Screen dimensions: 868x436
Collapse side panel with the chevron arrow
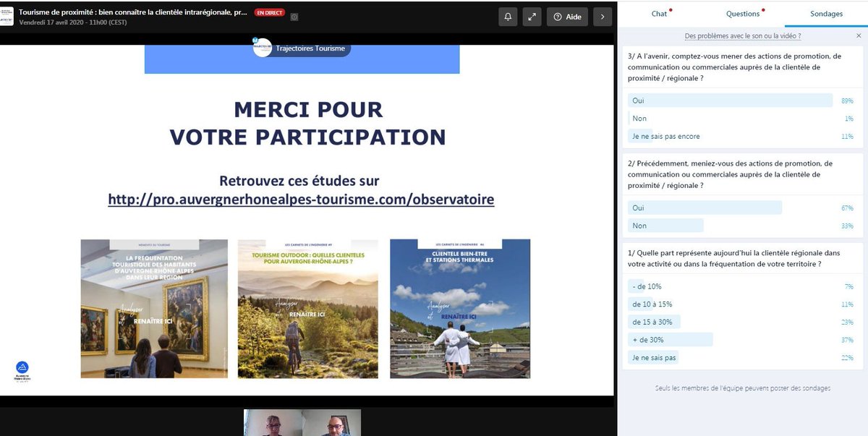coord(603,17)
